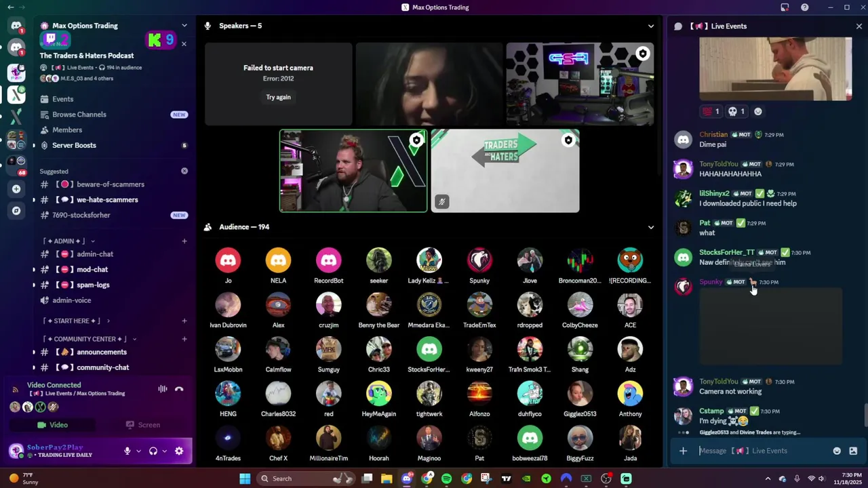
Task: Focus the Message Live Events input
Action: (763, 451)
